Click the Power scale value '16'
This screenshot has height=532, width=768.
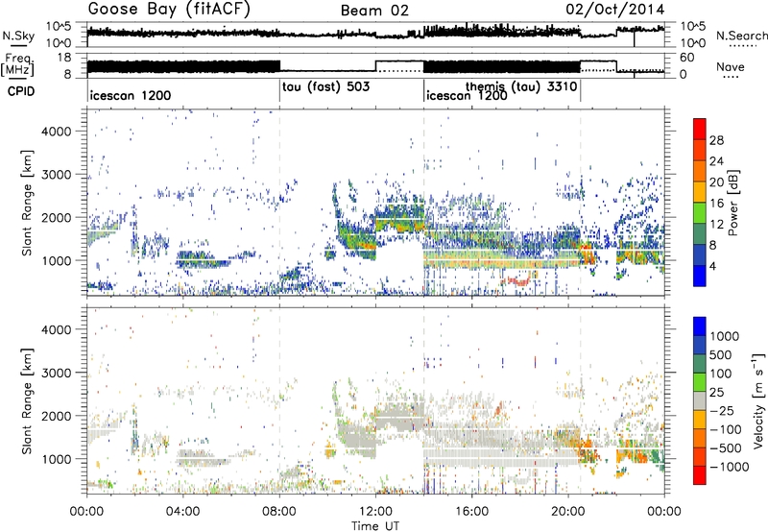[716, 204]
